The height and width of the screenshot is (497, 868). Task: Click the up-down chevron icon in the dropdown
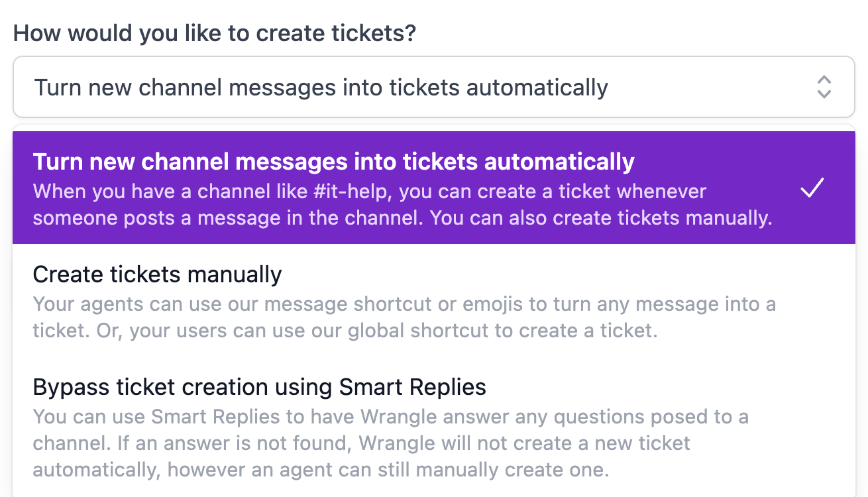pyautogui.click(x=824, y=87)
